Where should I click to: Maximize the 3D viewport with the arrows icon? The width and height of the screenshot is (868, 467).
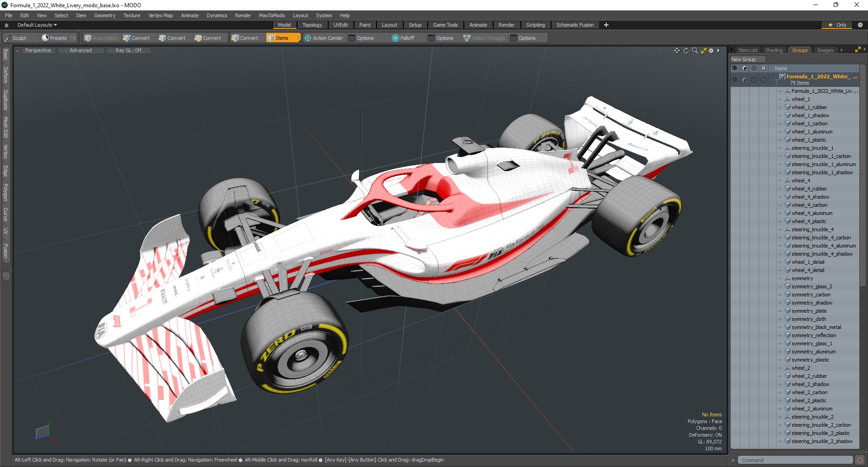703,51
